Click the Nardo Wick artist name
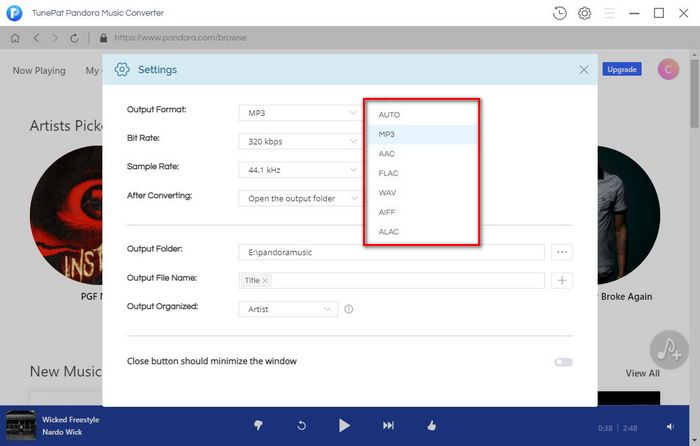The height and width of the screenshot is (446, 700). pos(62,432)
